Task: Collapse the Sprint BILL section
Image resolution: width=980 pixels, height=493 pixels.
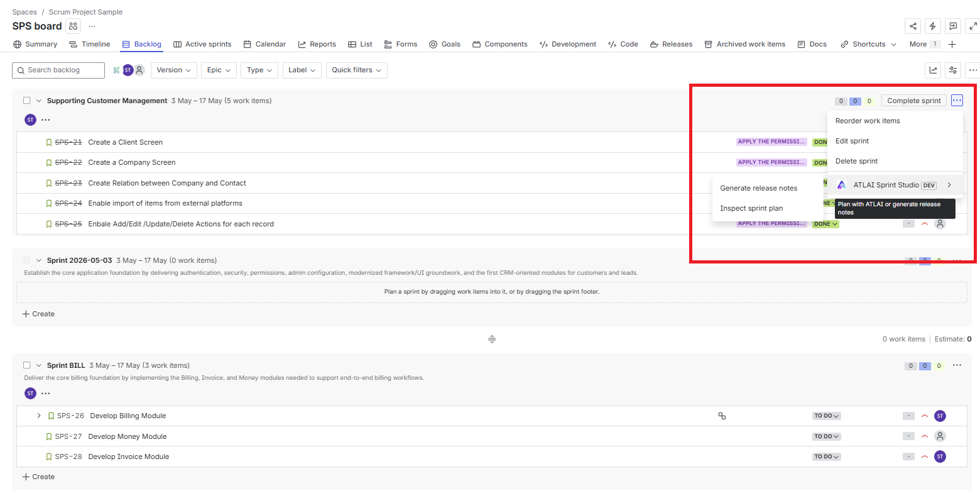Action: click(39, 365)
